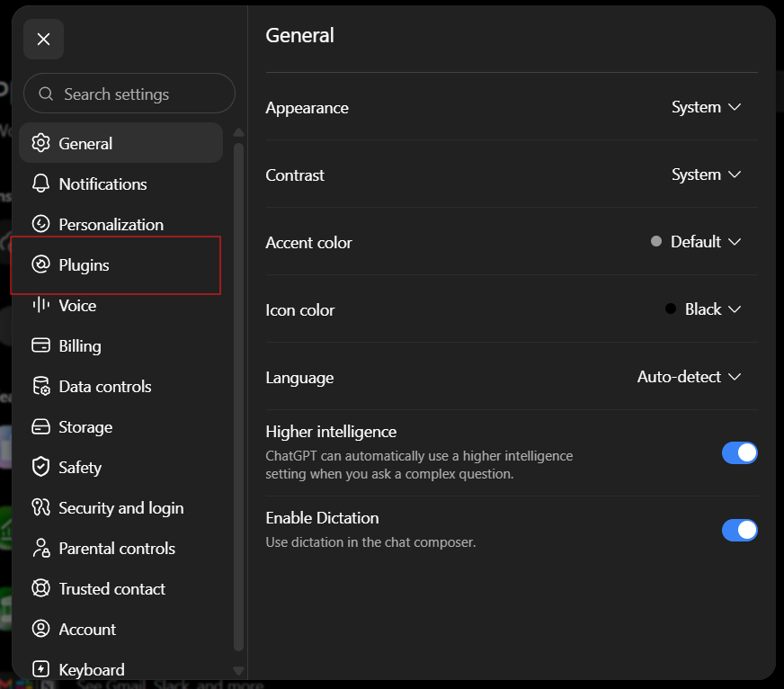Click the General gear icon
The width and height of the screenshot is (784, 689).
click(41, 143)
